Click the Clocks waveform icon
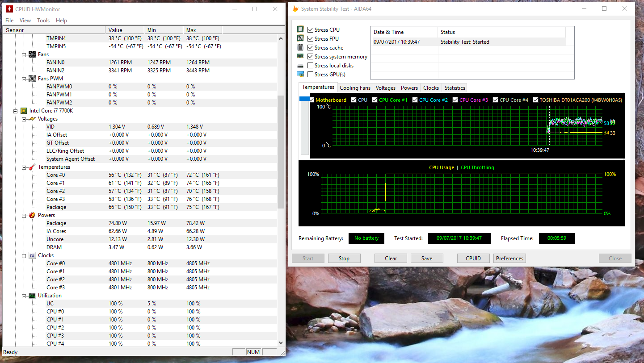The width and height of the screenshot is (644, 363). click(32, 255)
